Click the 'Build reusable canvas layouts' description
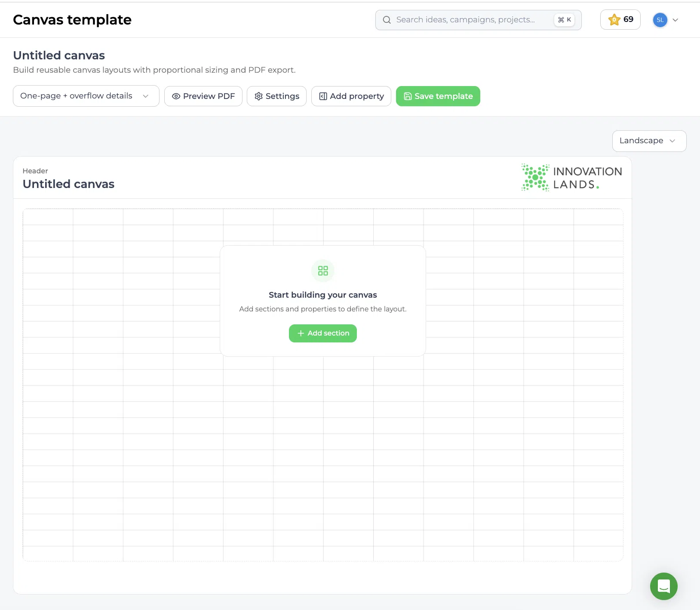Viewport: 700px width, 610px height. point(154,70)
